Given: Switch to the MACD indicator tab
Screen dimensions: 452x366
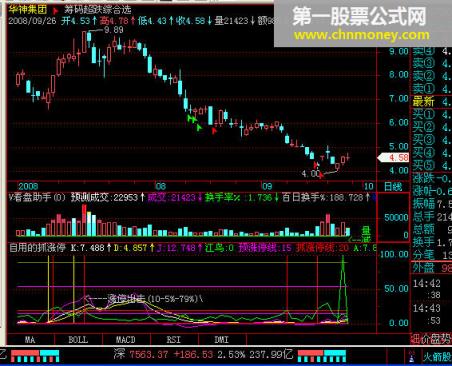Looking at the screenshot, I should (126, 340).
